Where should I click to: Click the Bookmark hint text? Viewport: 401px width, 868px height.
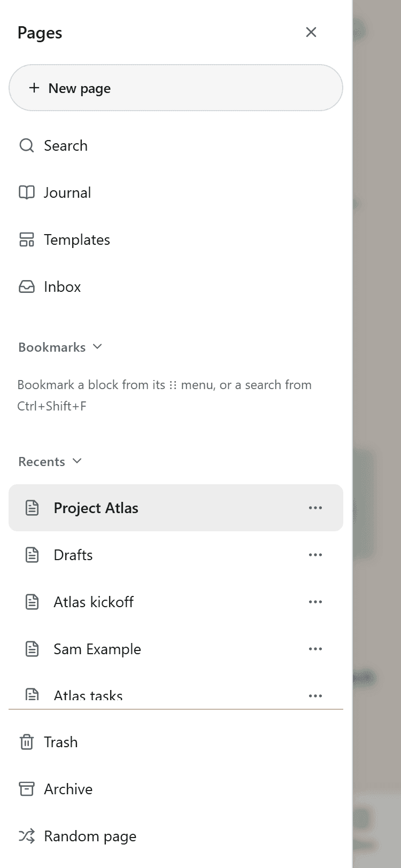point(165,396)
